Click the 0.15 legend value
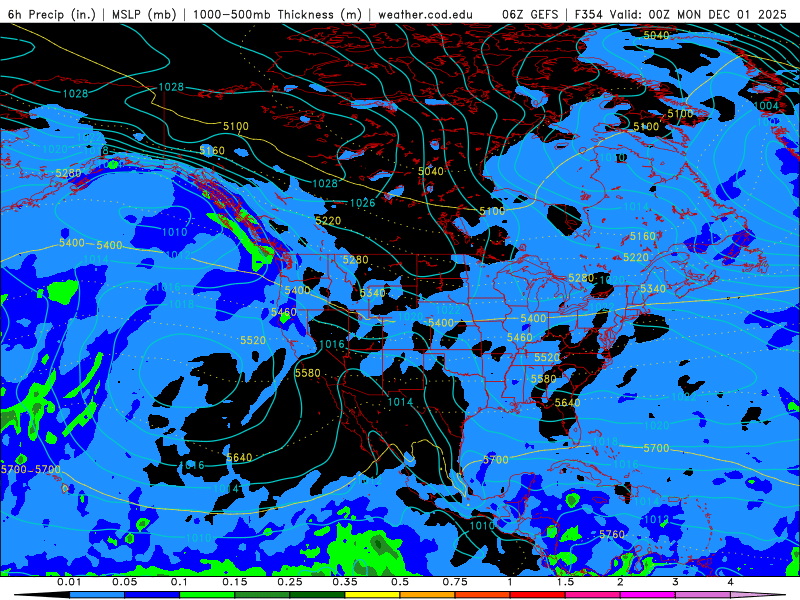 pos(235,582)
